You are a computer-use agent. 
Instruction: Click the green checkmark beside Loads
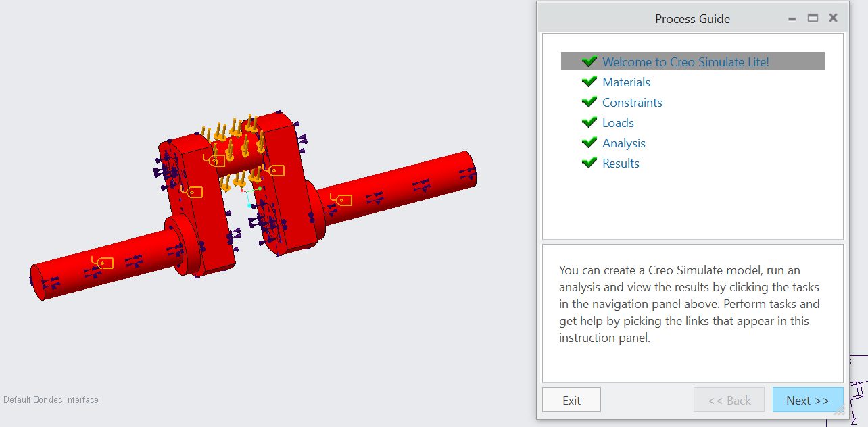pyautogui.click(x=589, y=122)
